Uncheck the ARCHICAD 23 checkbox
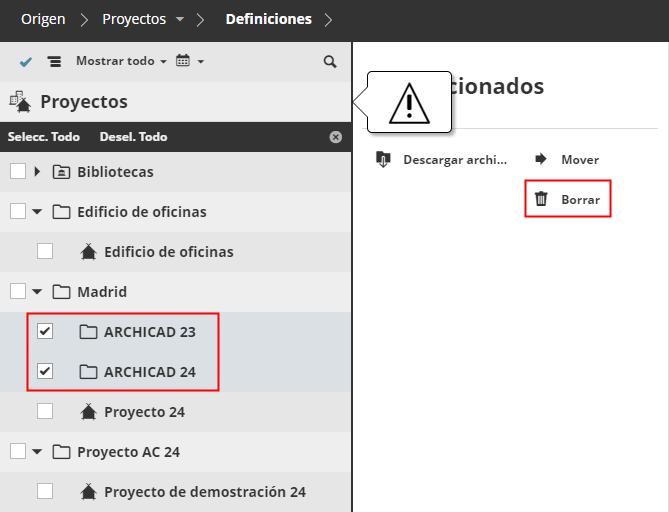The image size is (669, 512). pos(45,332)
